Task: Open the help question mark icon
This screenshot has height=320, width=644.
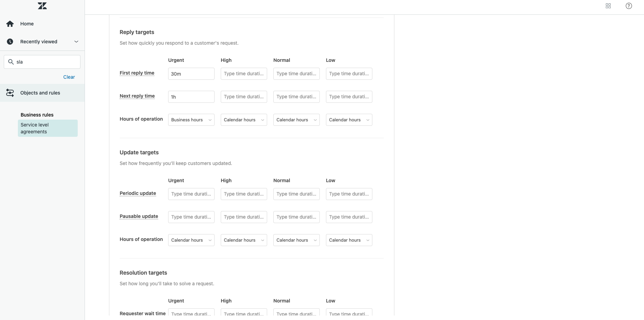Action: pyautogui.click(x=629, y=6)
